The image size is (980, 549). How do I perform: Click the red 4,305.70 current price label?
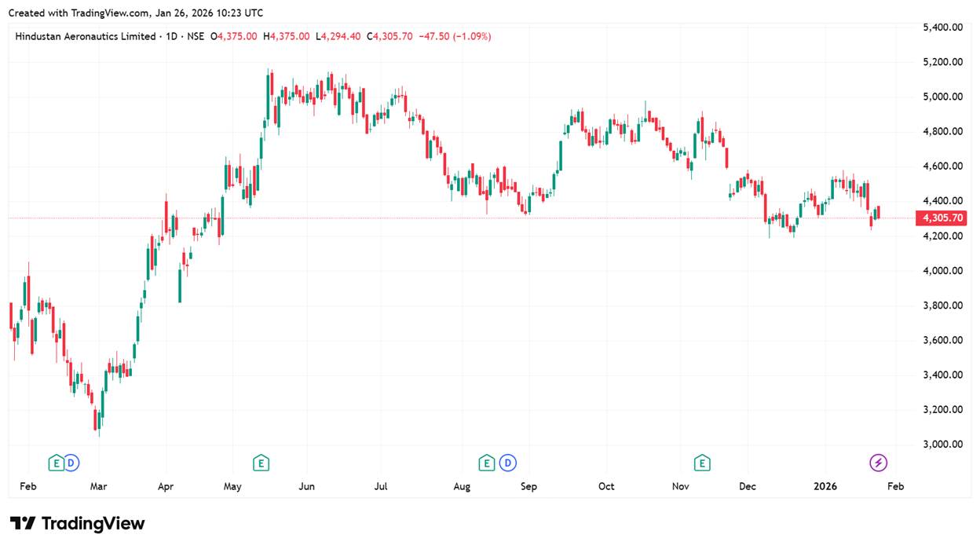click(943, 218)
